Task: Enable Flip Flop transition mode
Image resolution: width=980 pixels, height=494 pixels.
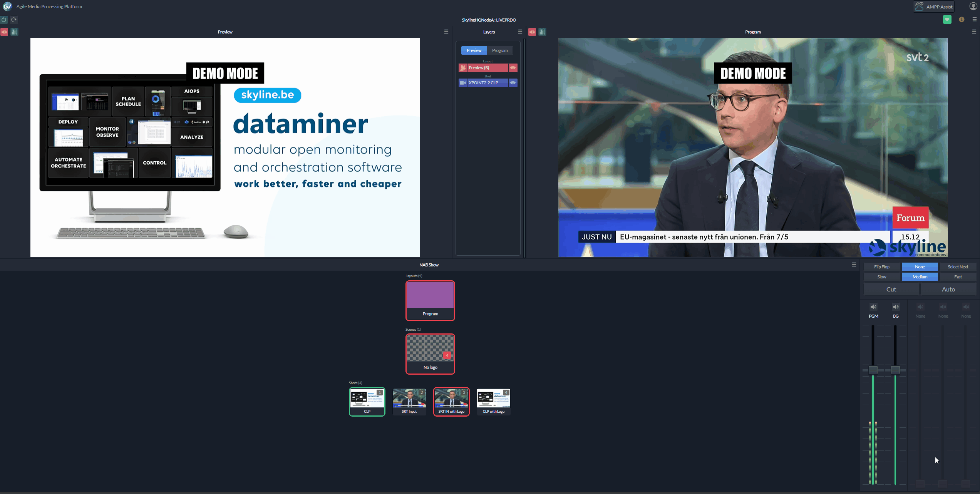Action: pyautogui.click(x=881, y=267)
